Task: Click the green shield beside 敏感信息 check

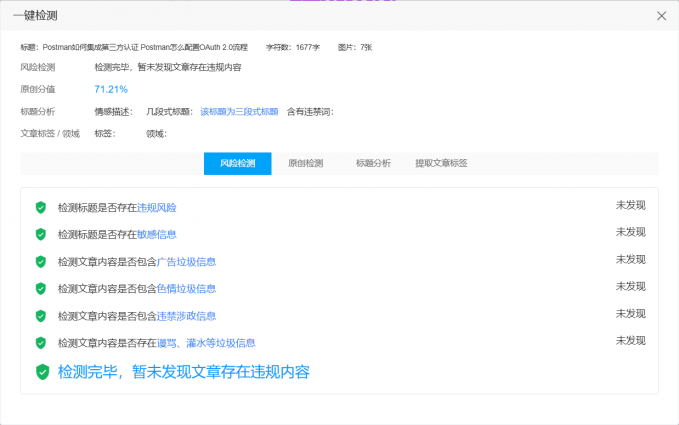Action: 41,234
